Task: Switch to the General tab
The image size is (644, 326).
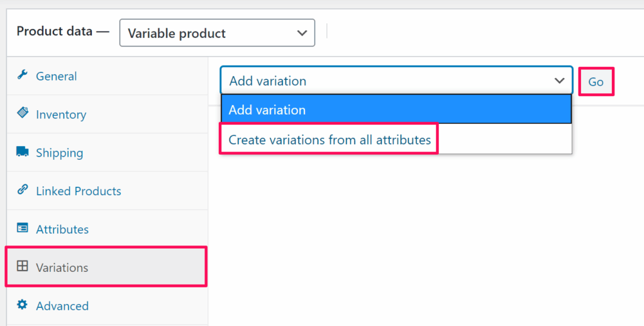Action: point(56,76)
